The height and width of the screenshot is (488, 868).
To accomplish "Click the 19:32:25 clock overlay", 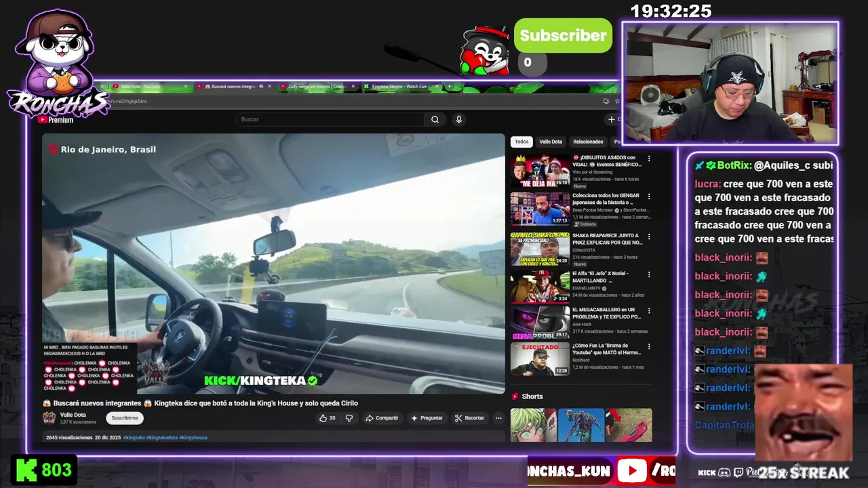I will point(671,11).
